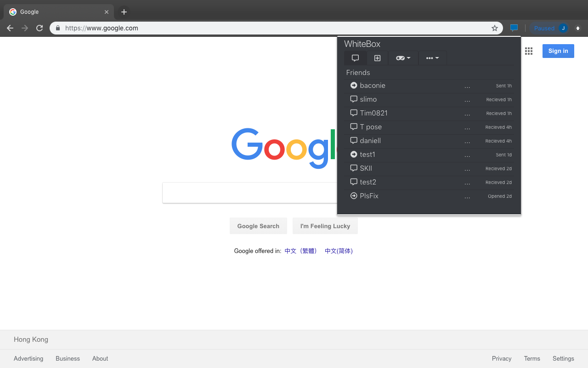Click the chat bubble icon beside Tim0821
This screenshot has width=588, height=368.
354,113
